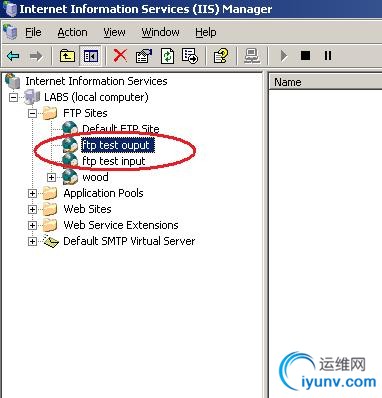Click the Connect to computer icon
This screenshot has height=398, width=382.
251,56
